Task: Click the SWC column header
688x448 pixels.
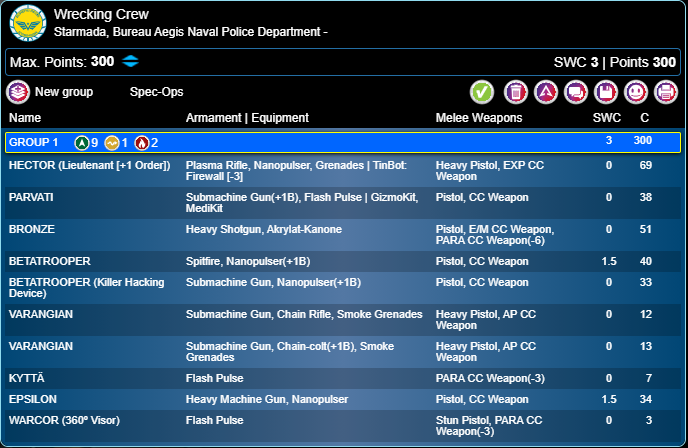Action: pyautogui.click(x=607, y=118)
